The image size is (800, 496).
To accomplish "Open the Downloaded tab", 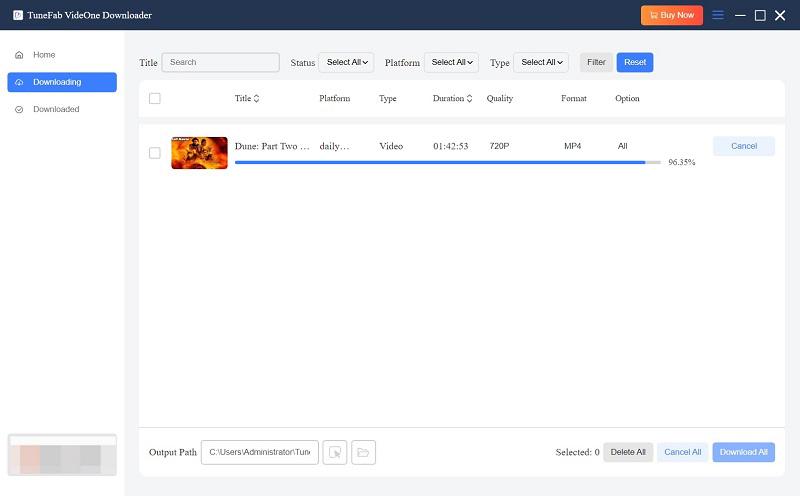I will click(62, 109).
